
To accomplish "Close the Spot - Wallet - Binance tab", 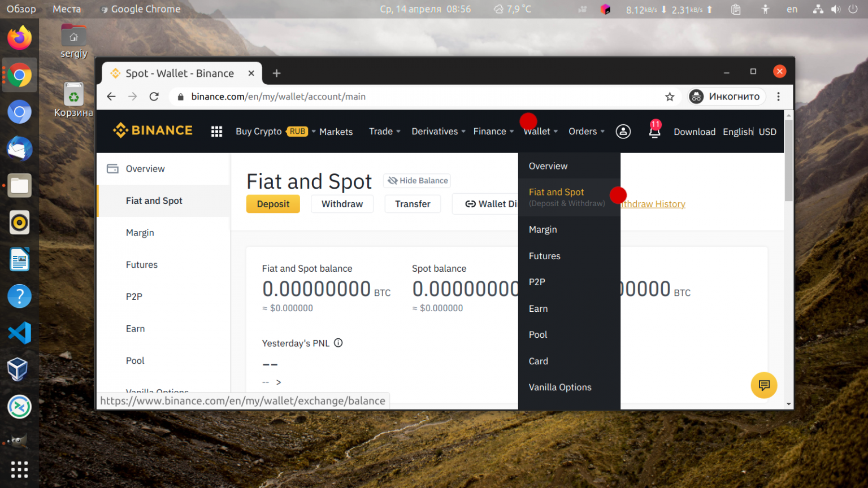I will point(251,73).
